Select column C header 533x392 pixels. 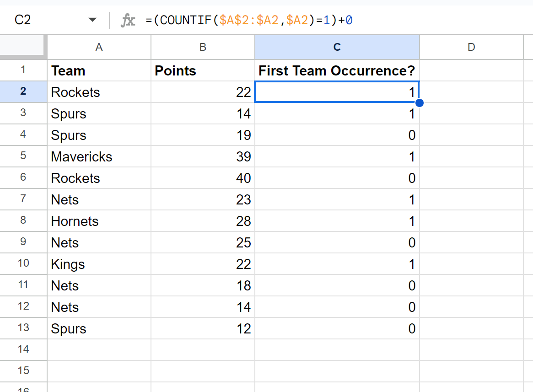click(x=337, y=47)
